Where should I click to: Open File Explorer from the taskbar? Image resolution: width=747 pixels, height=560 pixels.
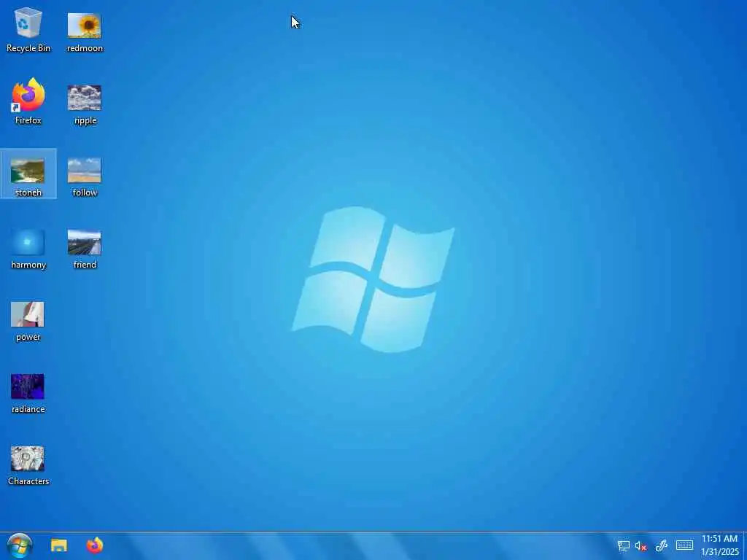click(59, 545)
